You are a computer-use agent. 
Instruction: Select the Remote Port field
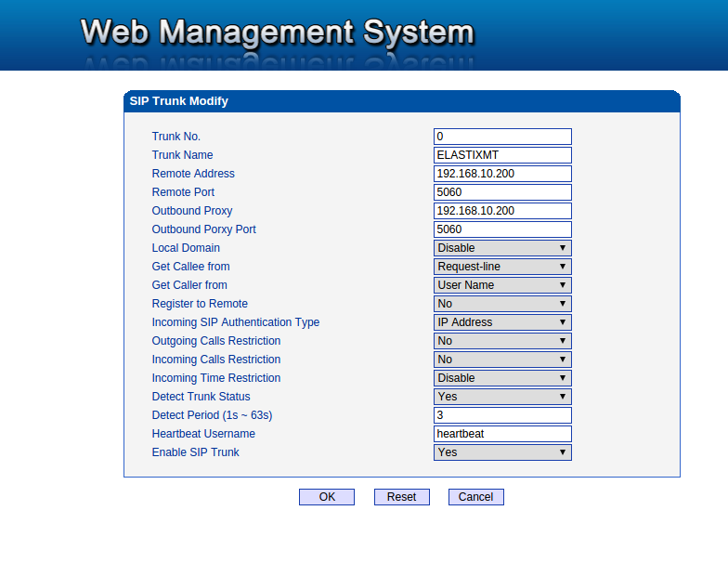(502, 192)
